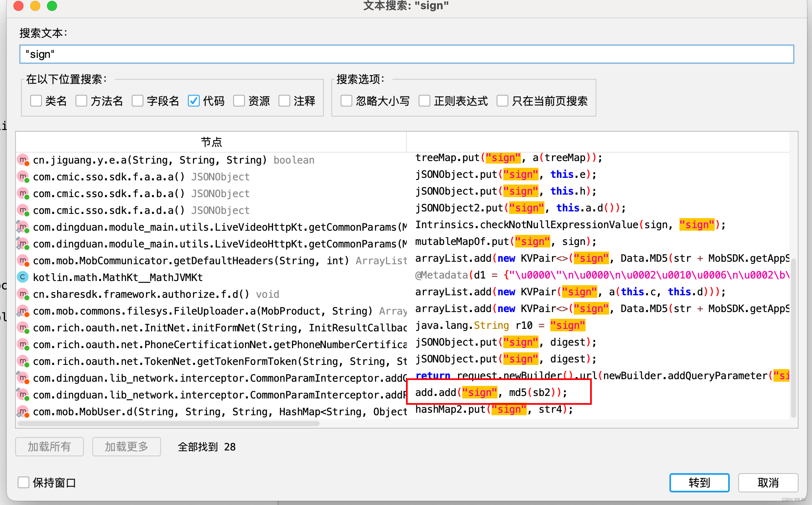Enable the 方法名 (method name) checkbox
This screenshot has height=505, width=812.
[x=81, y=101]
